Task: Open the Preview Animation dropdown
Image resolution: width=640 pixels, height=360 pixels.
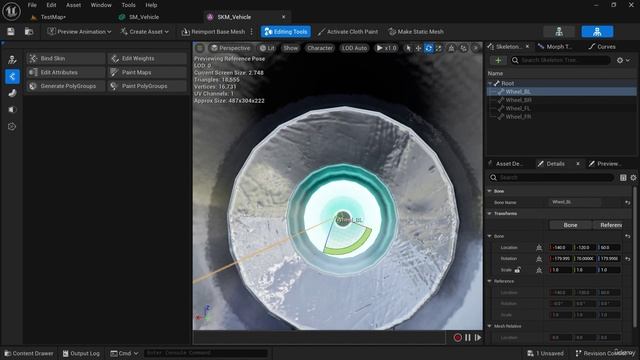Action: point(79,31)
